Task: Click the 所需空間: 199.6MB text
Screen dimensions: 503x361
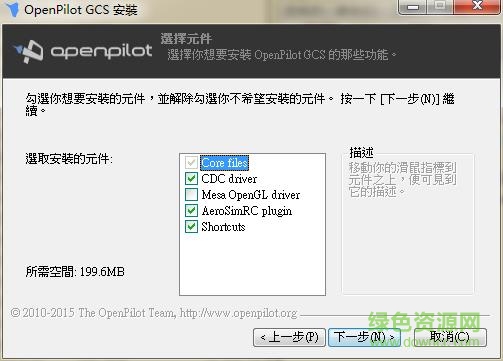Action: [75, 272]
